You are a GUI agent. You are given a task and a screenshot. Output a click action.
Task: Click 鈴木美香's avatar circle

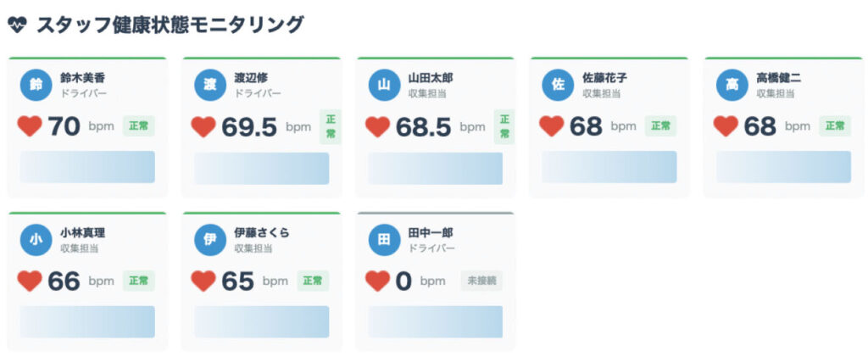[36, 86]
